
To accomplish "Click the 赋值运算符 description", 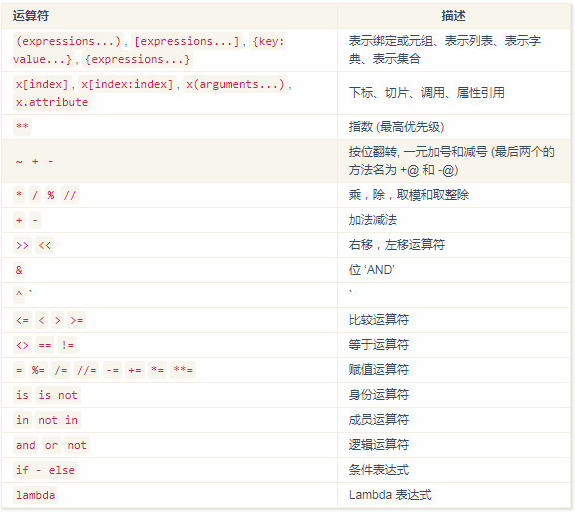I will coord(379,370).
